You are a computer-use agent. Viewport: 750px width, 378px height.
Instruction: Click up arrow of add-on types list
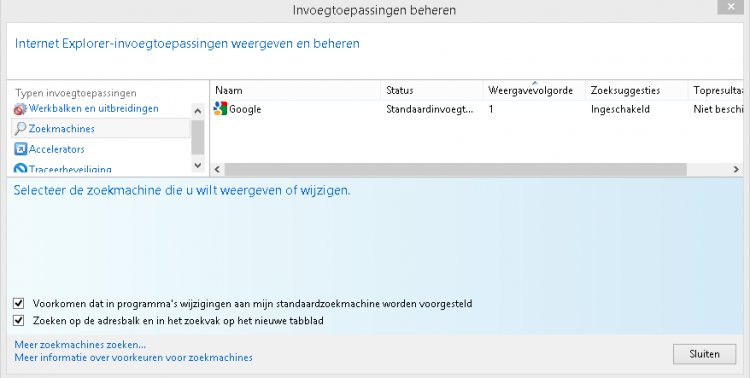coord(198,111)
